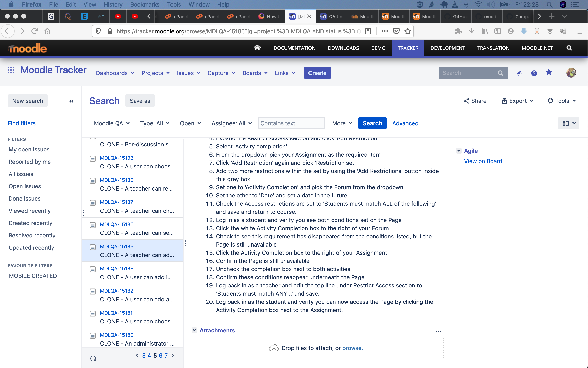Go to results page 7
This screenshot has height=368, width=588.
(x=166, y=355)
